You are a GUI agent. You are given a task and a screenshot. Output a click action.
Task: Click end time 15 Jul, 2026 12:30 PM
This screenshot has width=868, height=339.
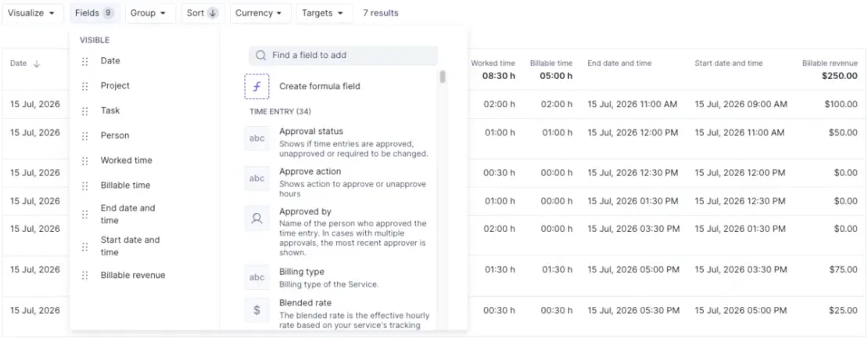(633, 173)
